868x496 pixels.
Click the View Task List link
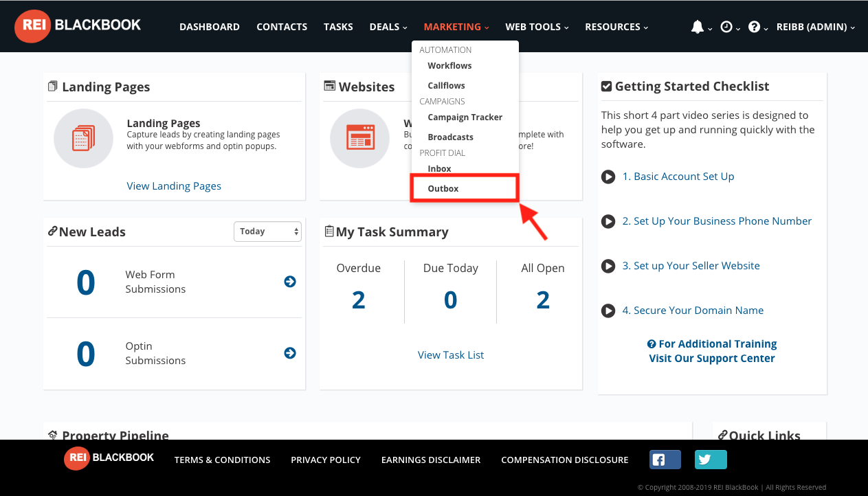451,355
